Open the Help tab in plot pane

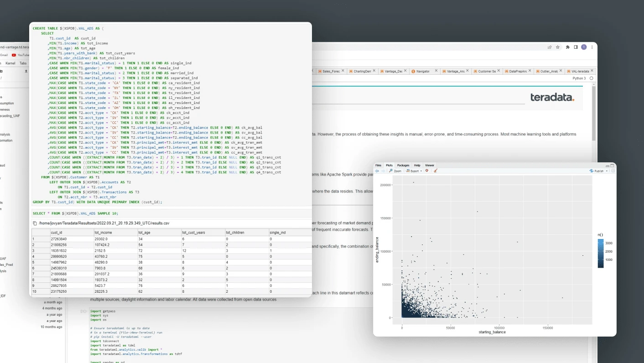coord(417,165)
